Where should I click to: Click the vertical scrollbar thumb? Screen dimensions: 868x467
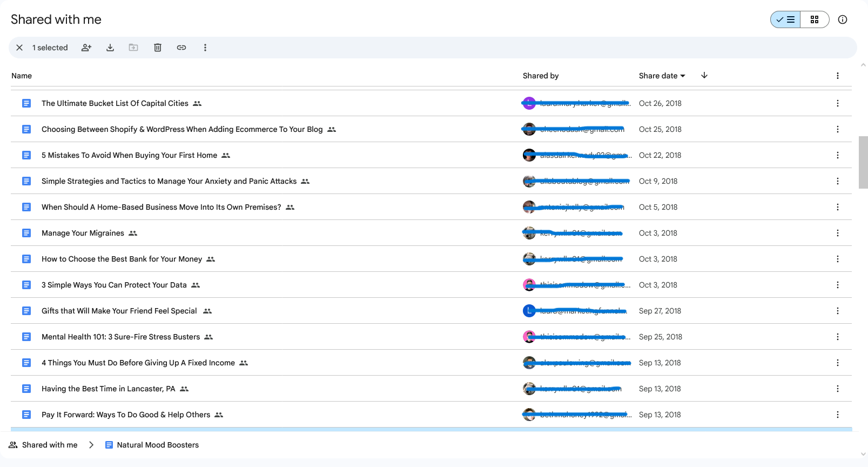863,162
